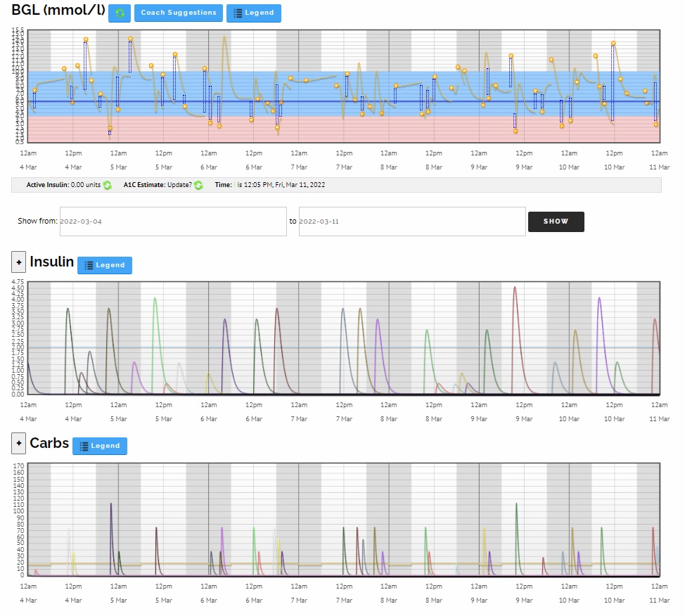Click the Show from date field

tap(173, 222)
